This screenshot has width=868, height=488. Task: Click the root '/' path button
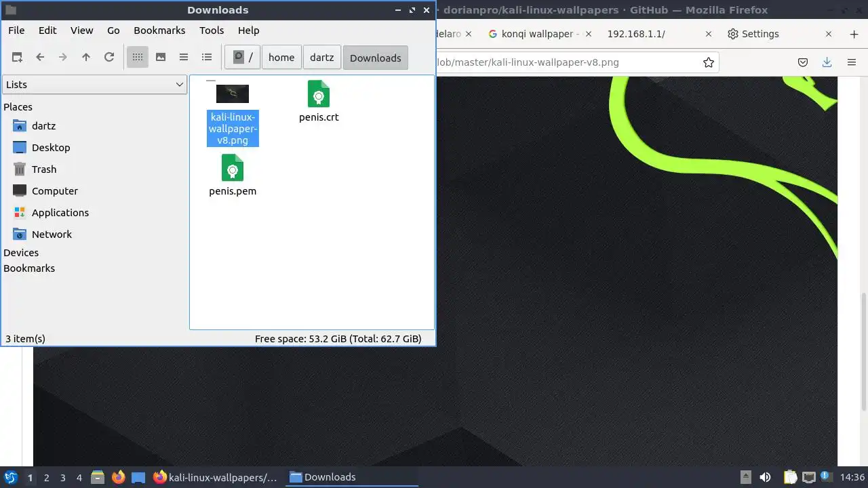tap(243, 58)
